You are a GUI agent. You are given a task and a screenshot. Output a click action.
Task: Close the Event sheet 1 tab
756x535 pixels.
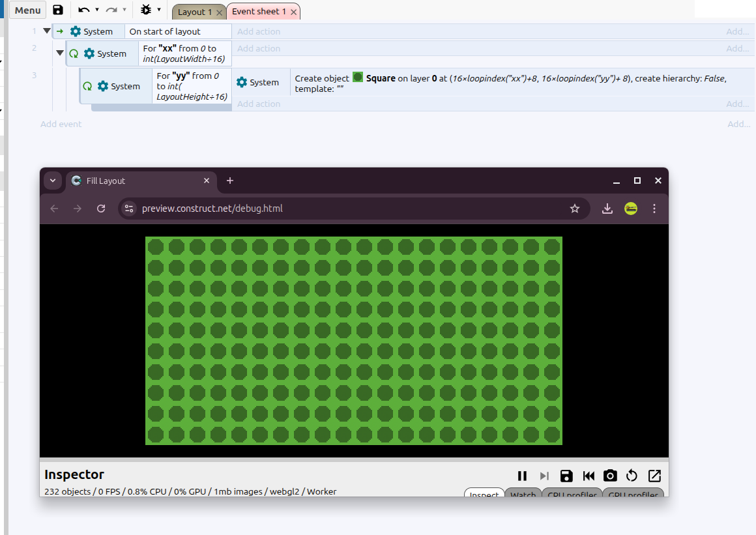[x=294, y=12]
